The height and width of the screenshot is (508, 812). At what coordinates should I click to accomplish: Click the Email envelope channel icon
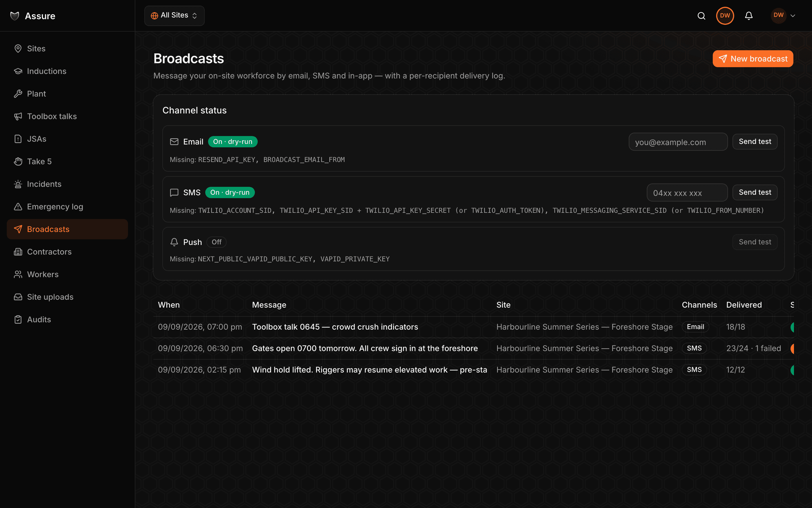pos(174,142)
